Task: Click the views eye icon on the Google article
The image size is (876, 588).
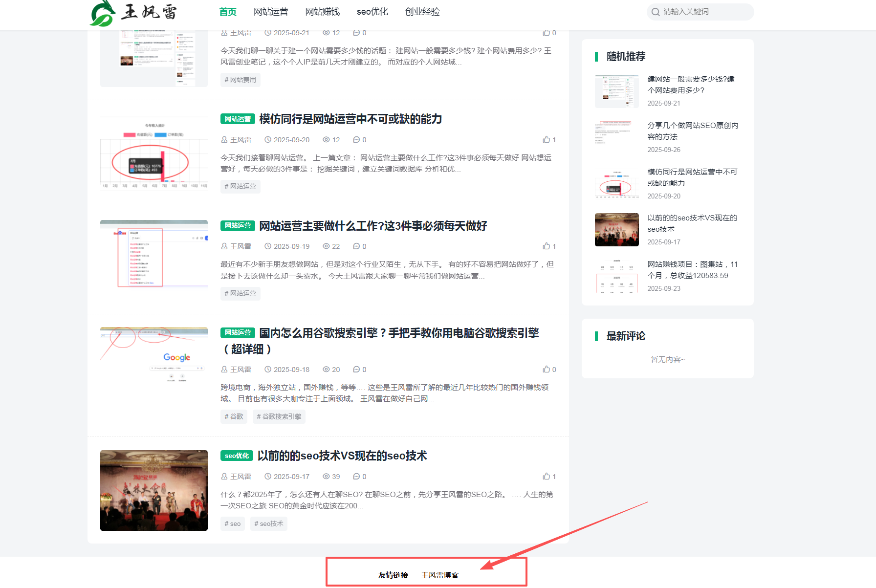Action: (x=325, y=369)
